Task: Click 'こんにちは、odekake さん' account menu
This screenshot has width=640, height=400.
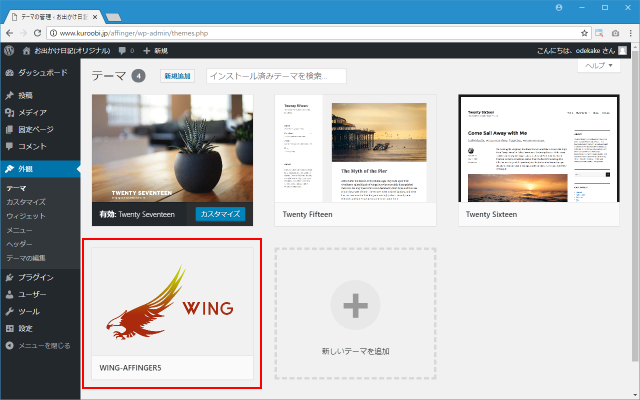Action: 576,51
